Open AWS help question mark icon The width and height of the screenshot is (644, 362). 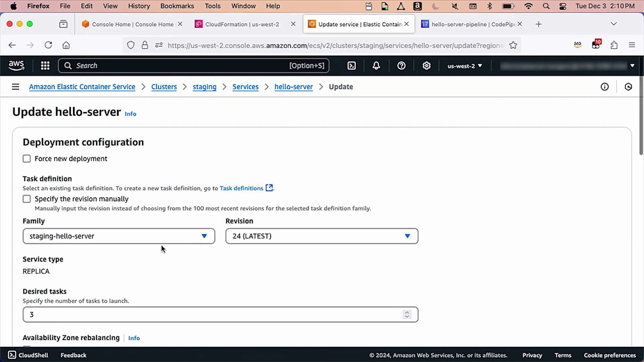pos(401,65)
